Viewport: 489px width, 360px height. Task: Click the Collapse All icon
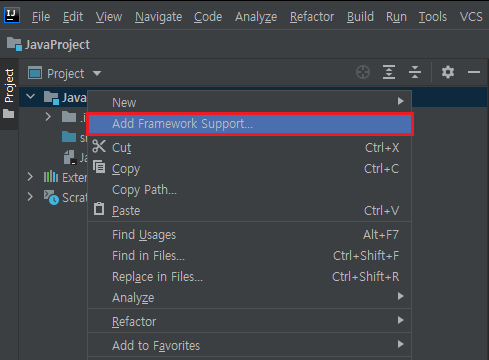(x=415, y=72)
